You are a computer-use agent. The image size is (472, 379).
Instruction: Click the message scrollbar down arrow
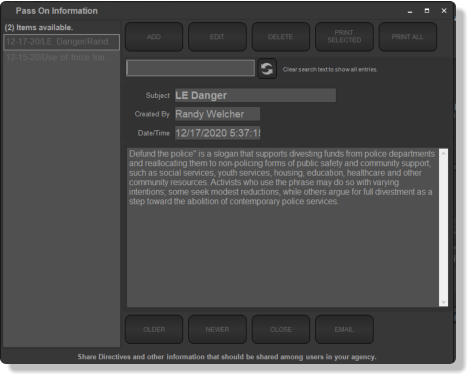pos(443,302)
